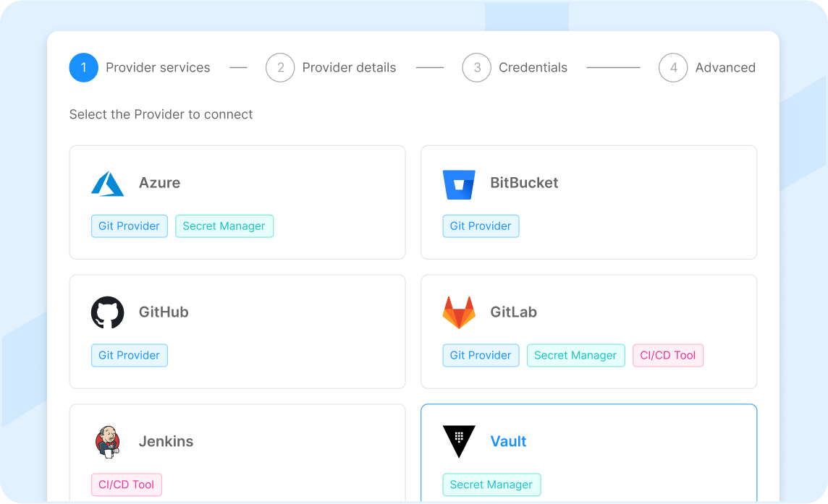Choose the GitHub octocat icon
Image resolution: width=828 pixels, height=504 pixels.
[108, 312]
